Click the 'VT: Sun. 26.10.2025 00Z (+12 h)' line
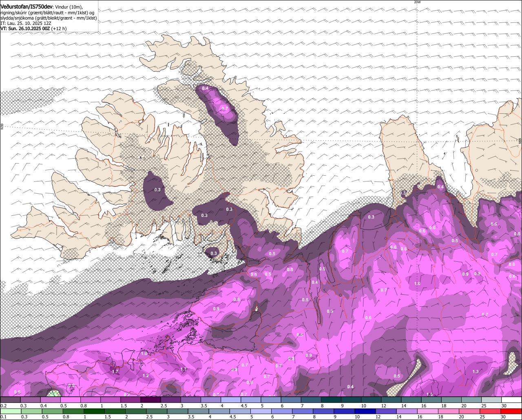The height and width of the screenshot is (420, 522). click(x=33, y=29)
